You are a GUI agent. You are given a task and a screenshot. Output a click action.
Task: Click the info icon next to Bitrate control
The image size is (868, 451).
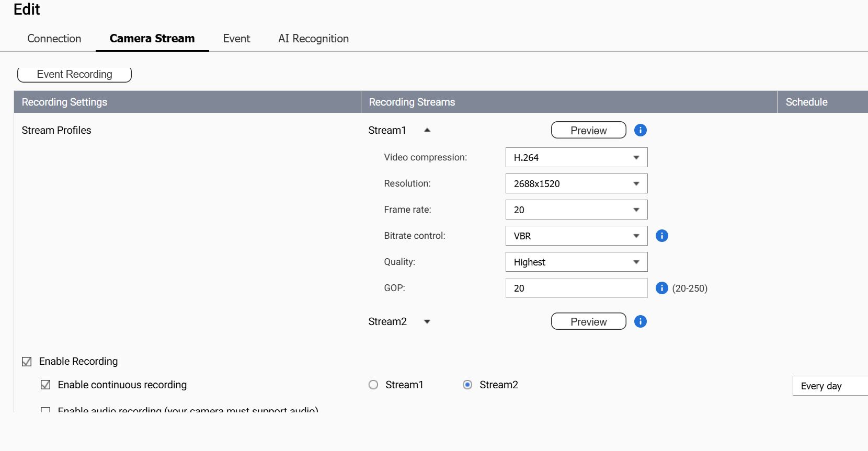[661, 236]
